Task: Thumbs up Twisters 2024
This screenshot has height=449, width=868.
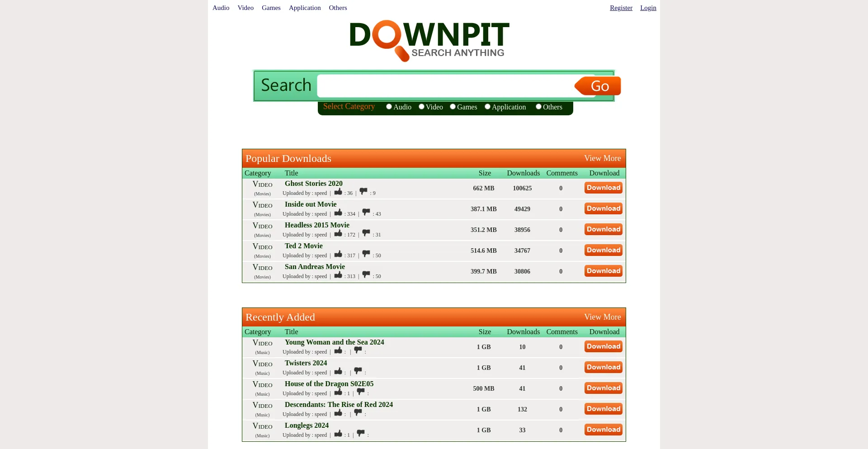Action: tap(338, 371)
